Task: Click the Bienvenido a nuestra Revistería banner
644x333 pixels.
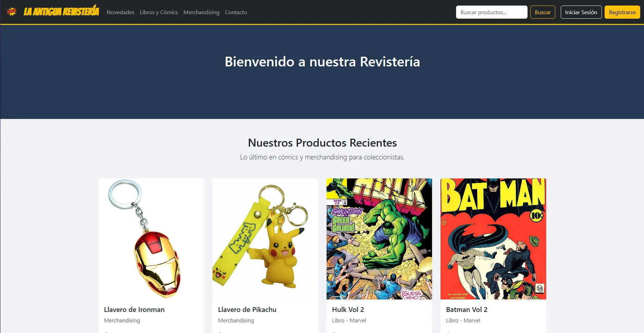Action: click(x=322, y=62)
